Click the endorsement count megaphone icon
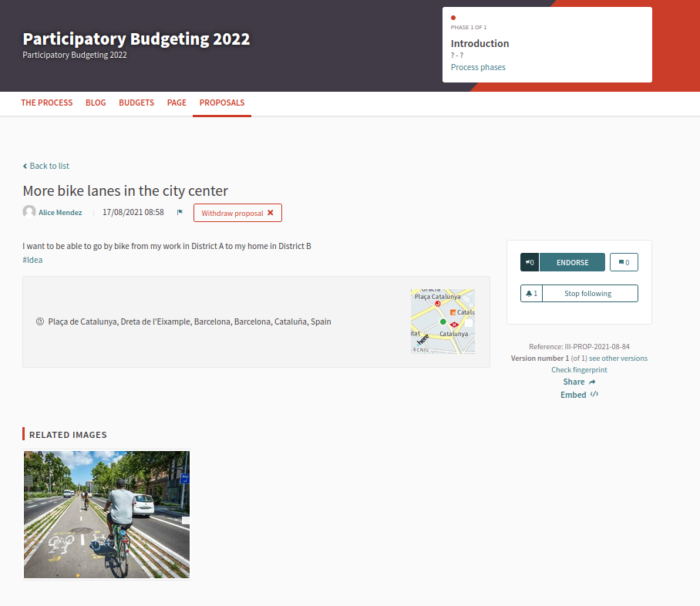This screenshot has width=700, height=606. (530, 262)
